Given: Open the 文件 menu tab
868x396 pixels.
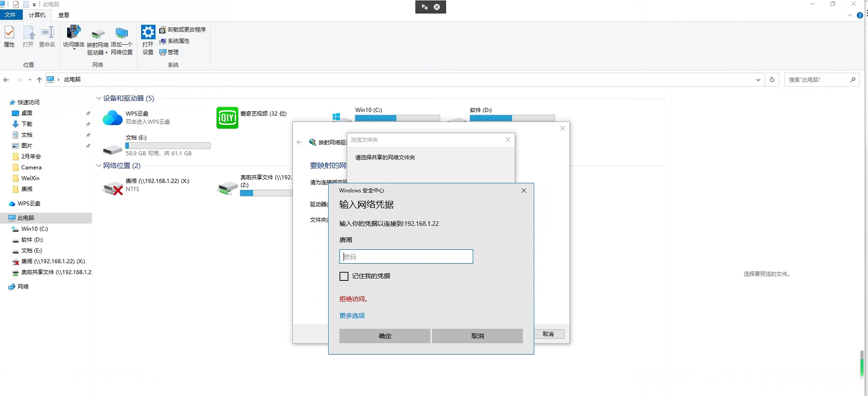Looking at the screenshot, I should tap(10, 15).
